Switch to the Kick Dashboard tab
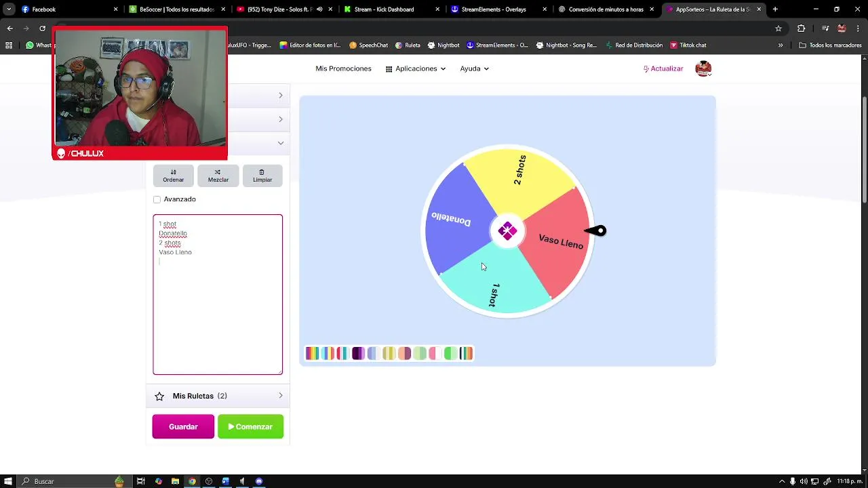The height and width of the screenshot is (488, 868). click(391, 9)
